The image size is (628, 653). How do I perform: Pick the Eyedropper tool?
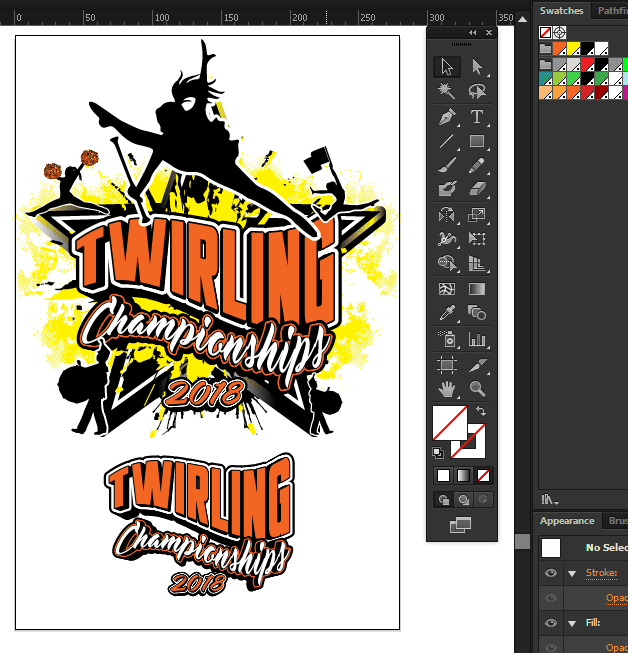(x=447, y=313)
